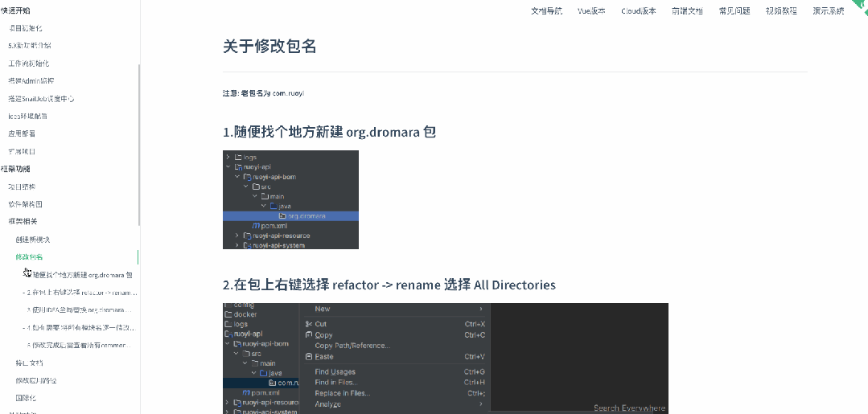
Task: Select the idea环境配置 sidebar entry
Action: 27,117
